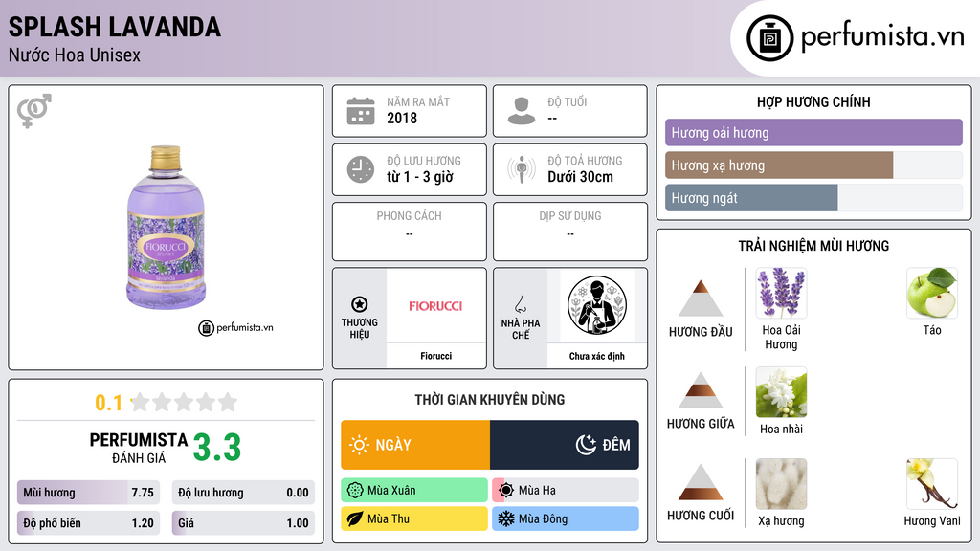Click the Hương ngát accord bar
This screenshot has width=980, height=551.
pos(813,198)
